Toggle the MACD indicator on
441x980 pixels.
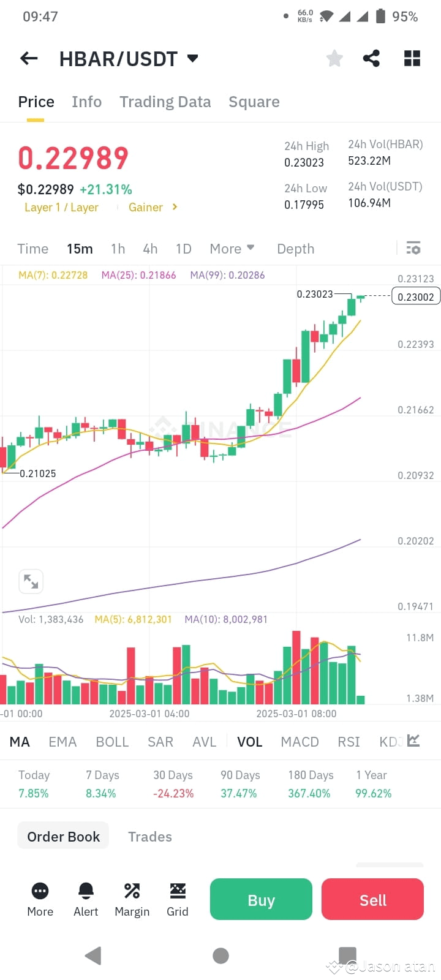(300, 742)
